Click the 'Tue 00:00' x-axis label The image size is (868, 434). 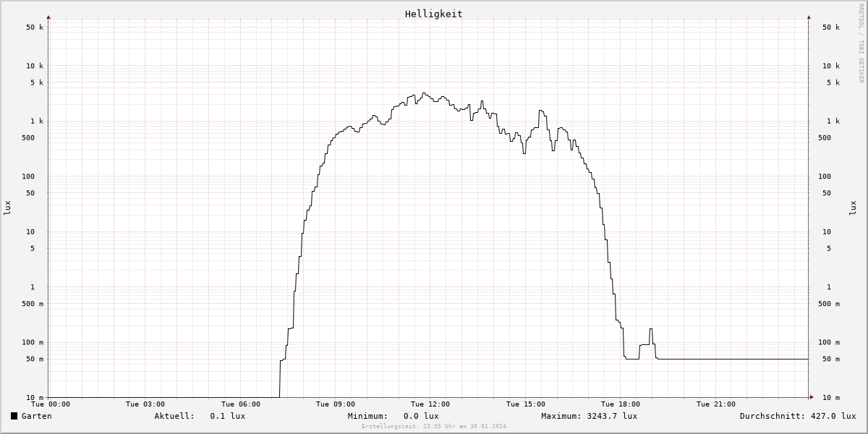[x=51, y=404]
